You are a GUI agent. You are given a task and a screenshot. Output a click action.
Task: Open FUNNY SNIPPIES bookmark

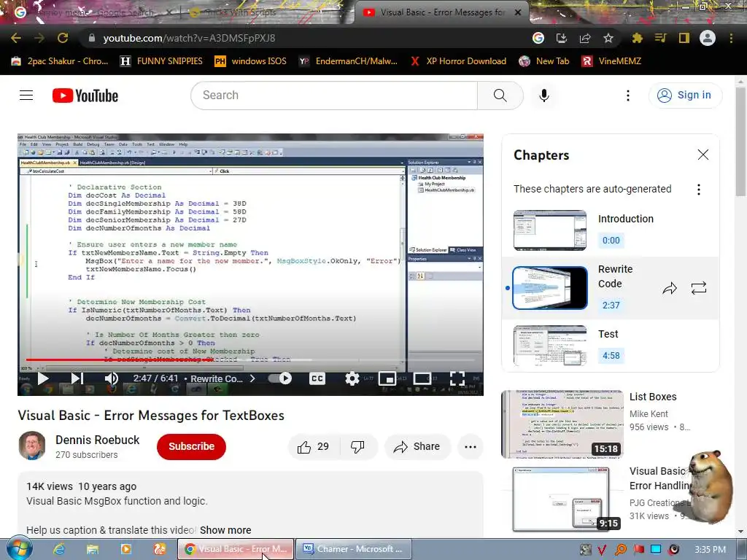pos(161,61)
